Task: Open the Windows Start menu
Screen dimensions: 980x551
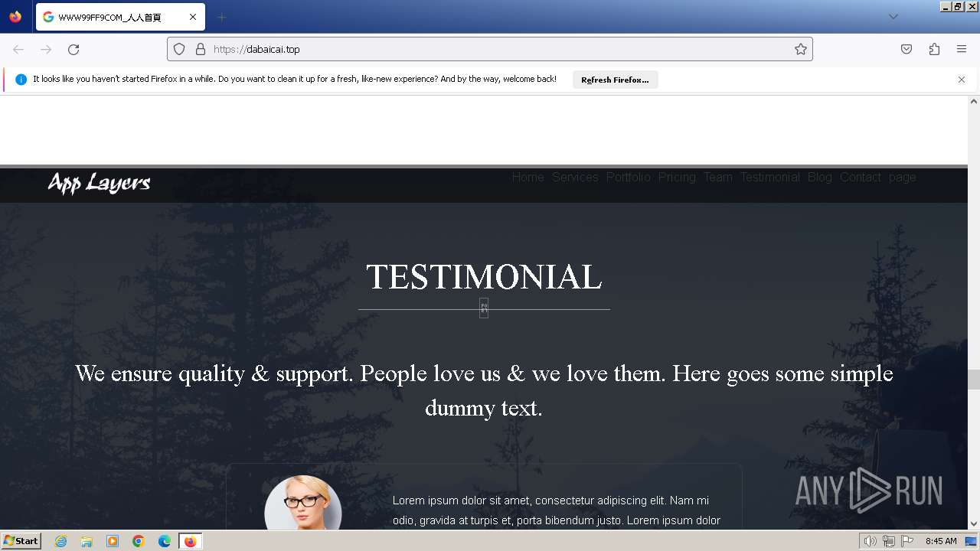Action: pyautogui.click(x=21, y=541)
